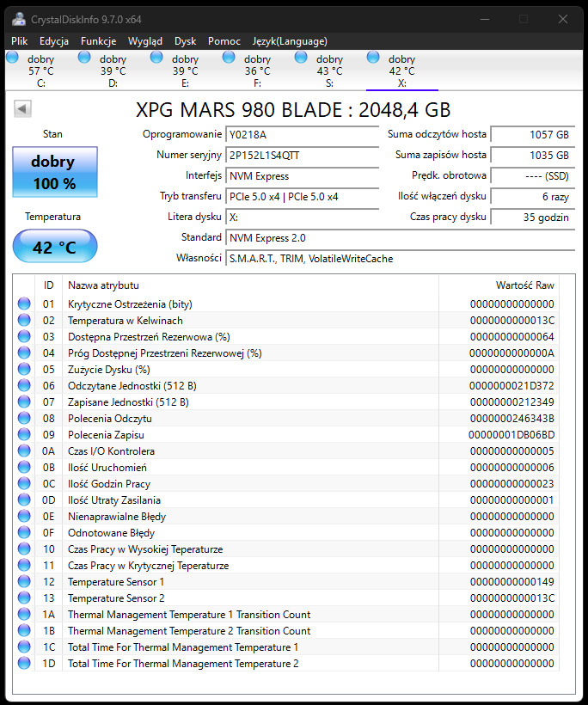Click status orb of Temperature Sensor 1 row
The height and width of the screenshot is (705, 588).
pos(24,581)
